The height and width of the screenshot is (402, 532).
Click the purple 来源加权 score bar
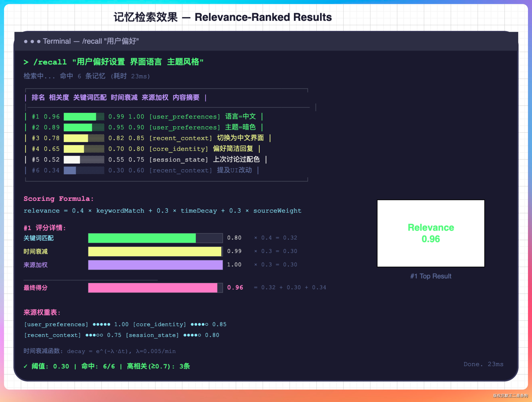point(155,265)
